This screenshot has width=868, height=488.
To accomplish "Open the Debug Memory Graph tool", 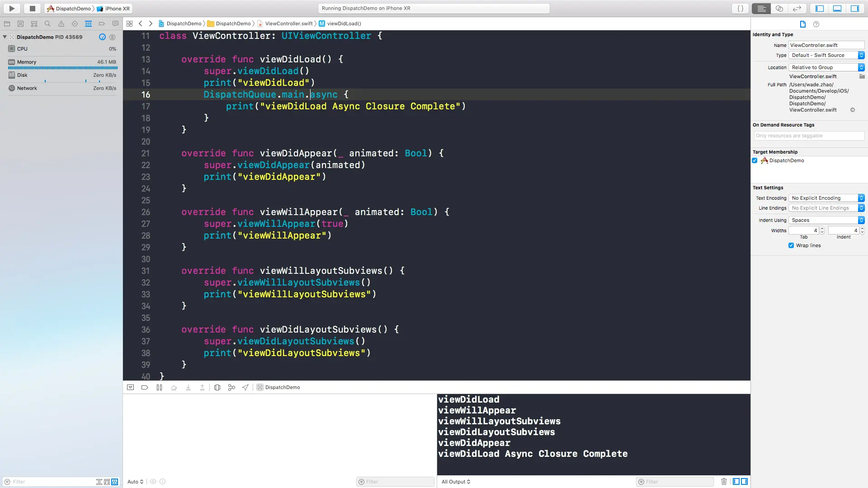I will (231, 388).
